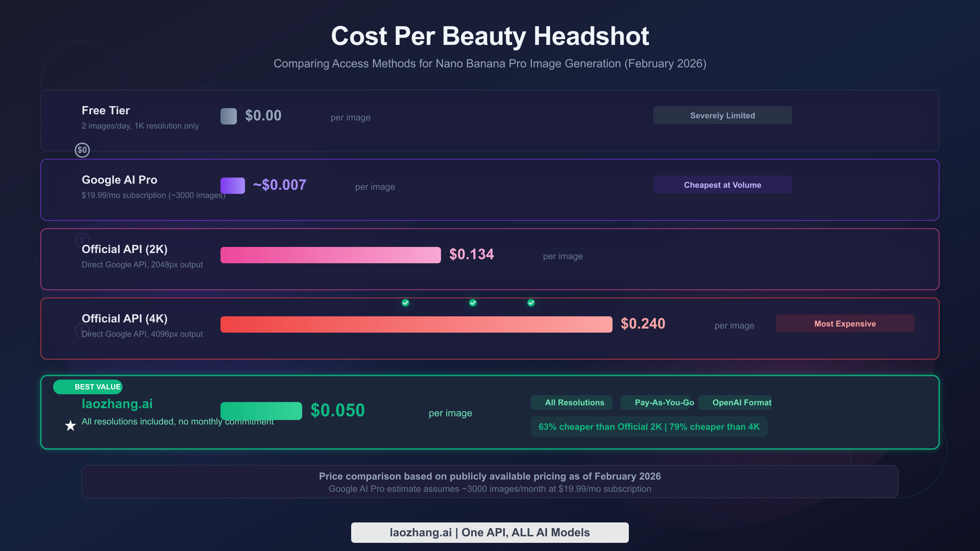Image resolution: width=980 pixels, height=551 pixels.
Task: Toggle the middle green checkmark above the 4K bar
Action: pyautogui.click(x=472, y=303)
